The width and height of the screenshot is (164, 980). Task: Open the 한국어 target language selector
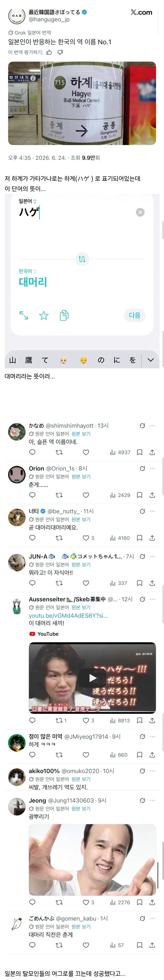click(28, 271)
